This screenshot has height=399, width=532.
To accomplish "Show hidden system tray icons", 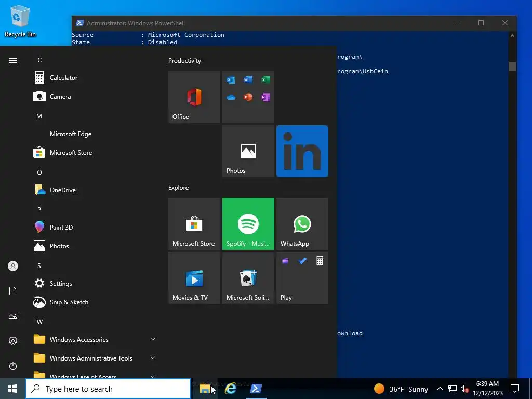I will (440, 389).
